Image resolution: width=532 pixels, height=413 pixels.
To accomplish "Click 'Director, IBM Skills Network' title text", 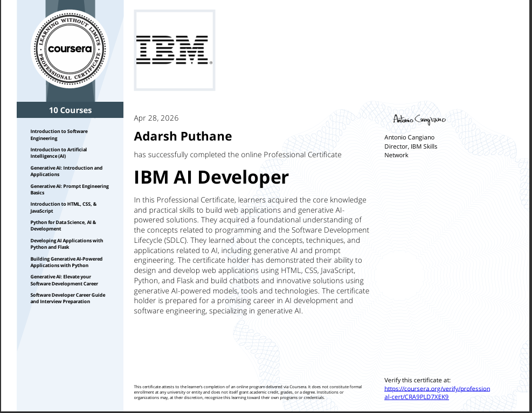I will pos(411,151).
